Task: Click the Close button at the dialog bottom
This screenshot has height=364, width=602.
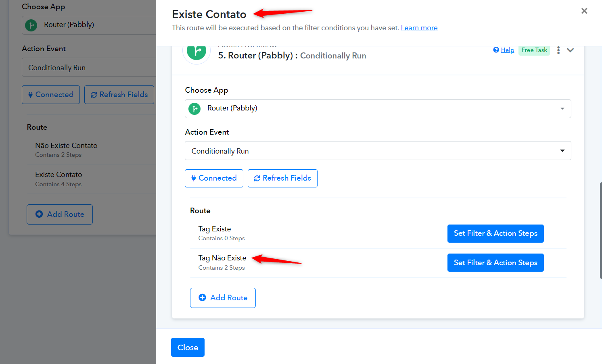Action: point(188,347)
